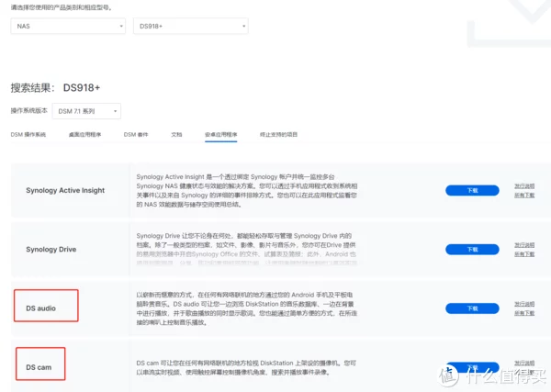Open the DSM 套件 tab
551x392 pixels.
pos(136,135)
